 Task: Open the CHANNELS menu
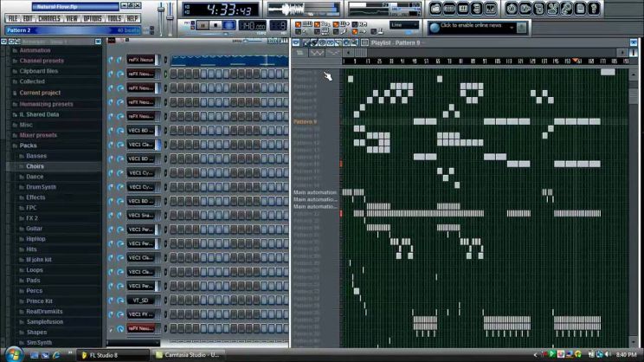(x=49, y=18)
